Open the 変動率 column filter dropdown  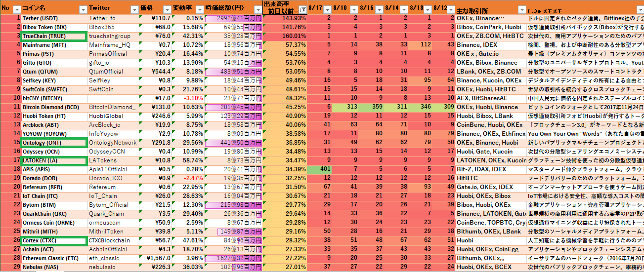pyautogui.click(x=200, y=9)
